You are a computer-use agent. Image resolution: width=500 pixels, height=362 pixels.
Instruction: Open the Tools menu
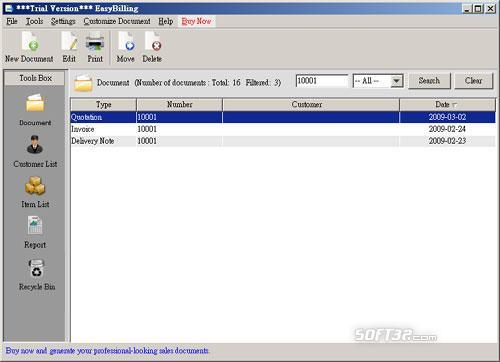[x=34, y=21]
